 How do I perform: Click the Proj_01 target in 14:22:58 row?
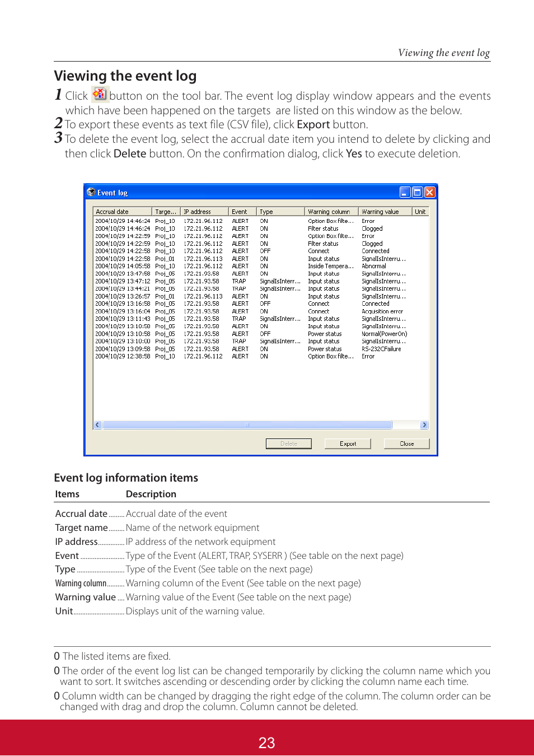pos(165,259)
